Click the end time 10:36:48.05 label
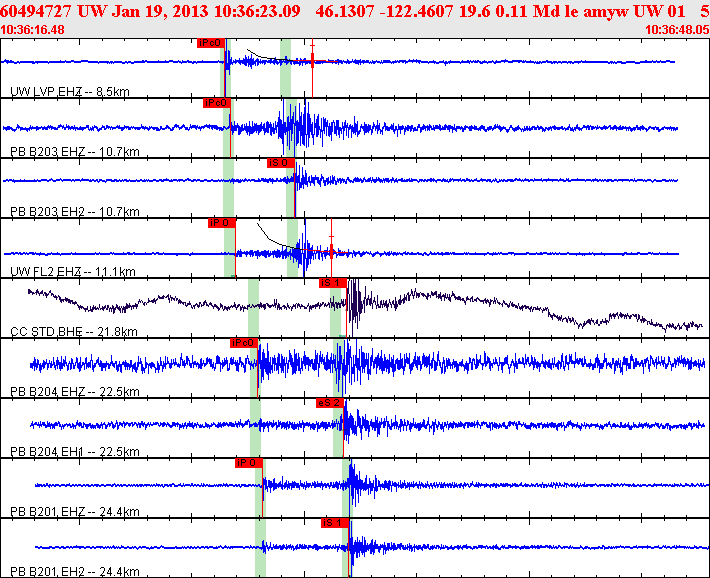The image size is (710, 578). coord(677,30)
